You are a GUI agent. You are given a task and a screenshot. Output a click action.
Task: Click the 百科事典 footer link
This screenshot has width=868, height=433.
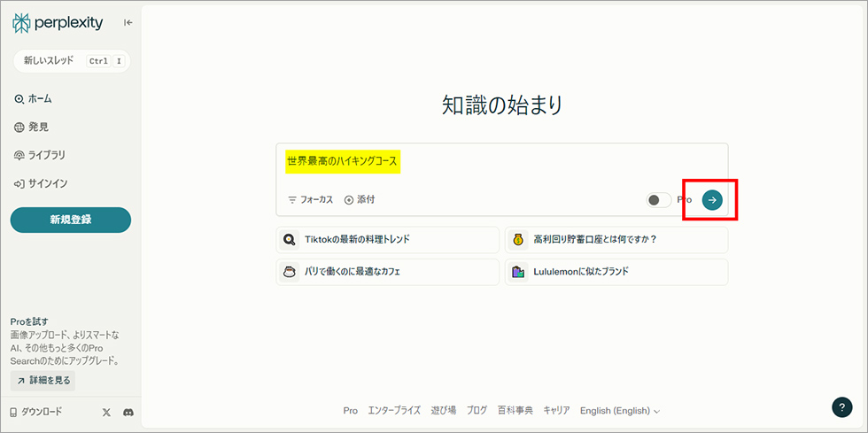pos(515,411)
